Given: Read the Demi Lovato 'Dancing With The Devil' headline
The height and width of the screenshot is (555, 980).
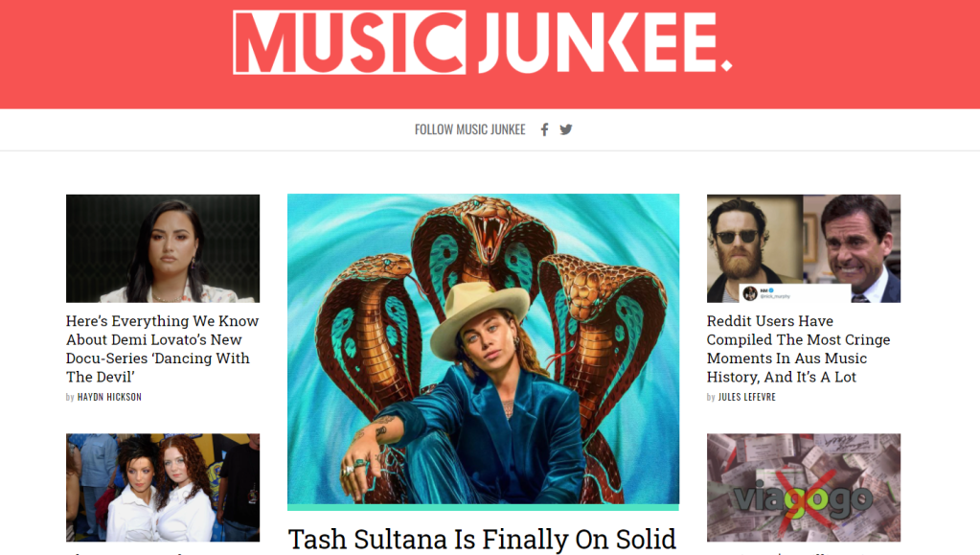Looking at the screenshot, I should [x=163, y=349].
